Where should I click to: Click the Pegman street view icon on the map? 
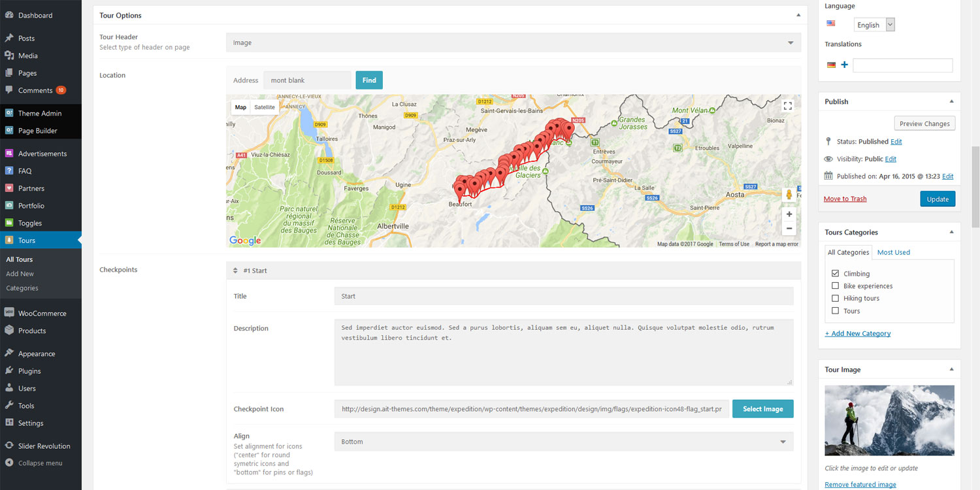[789, 194]
